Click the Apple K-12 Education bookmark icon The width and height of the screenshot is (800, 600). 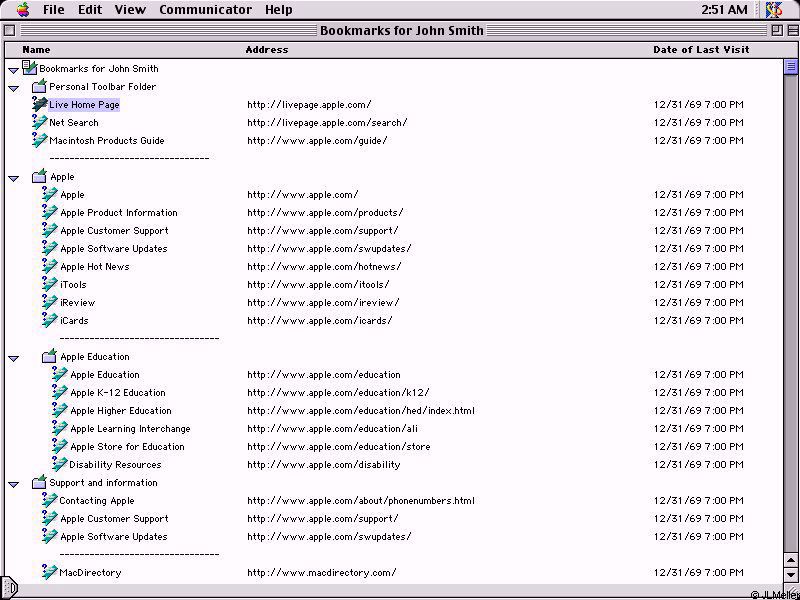[60, 392]
